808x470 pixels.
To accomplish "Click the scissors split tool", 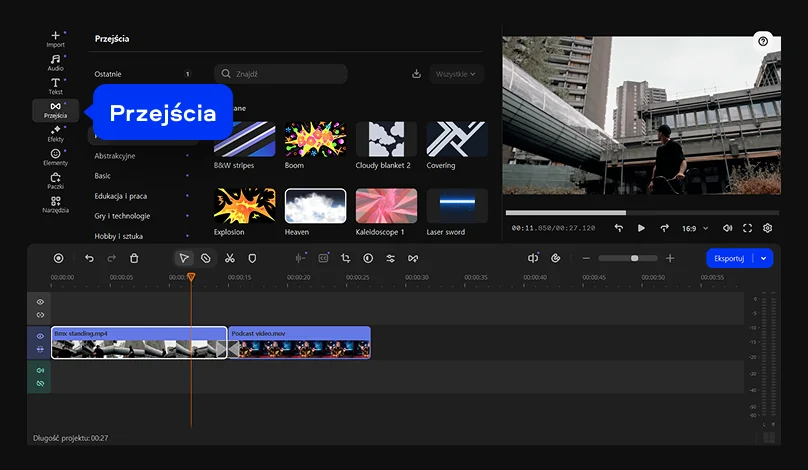I will 229,258.
